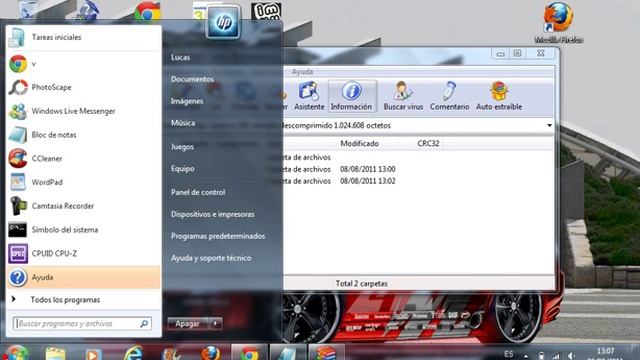Open Mozilla Firefox desktop shortcut

pos(558,23)
